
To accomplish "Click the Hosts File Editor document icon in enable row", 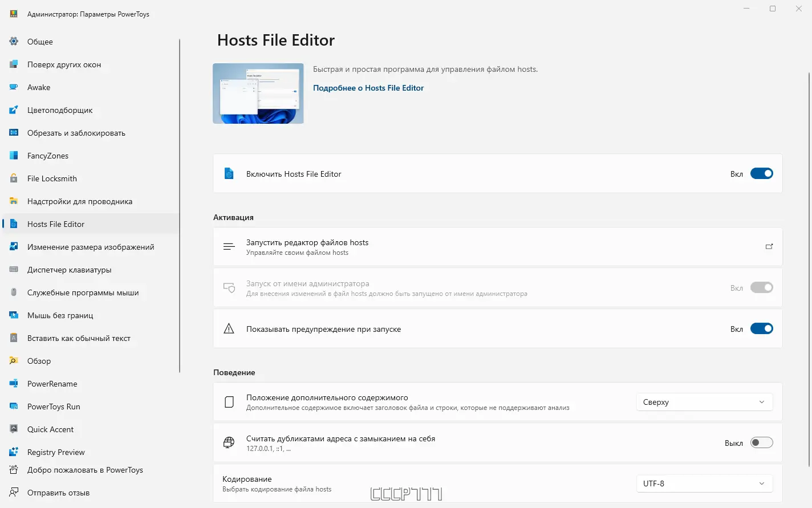I will 229,173.
